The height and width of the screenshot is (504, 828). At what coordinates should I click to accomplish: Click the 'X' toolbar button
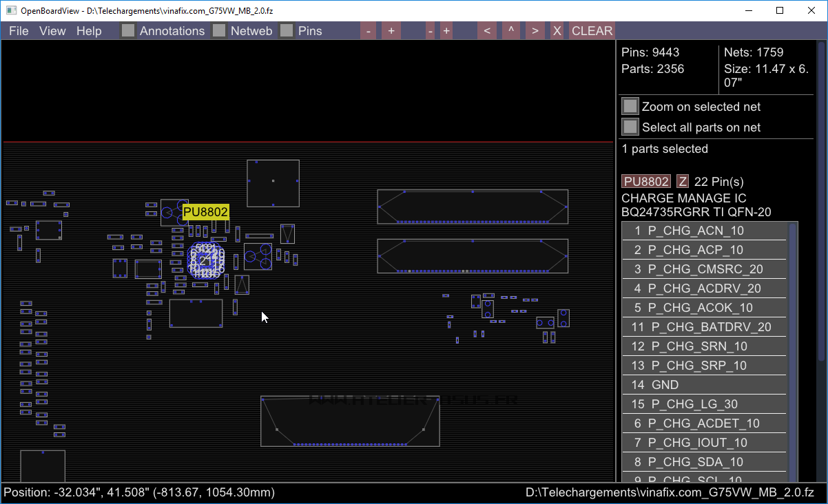point(557,31)
